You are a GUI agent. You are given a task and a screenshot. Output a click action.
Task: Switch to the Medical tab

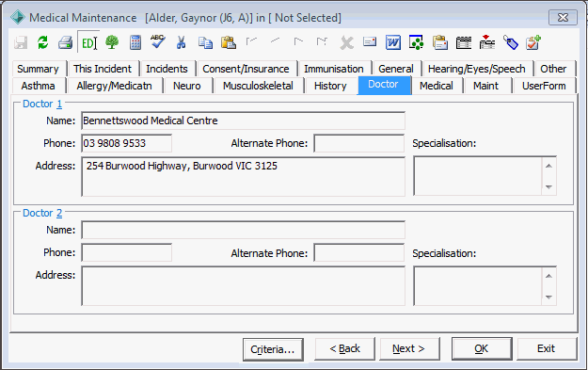[437, 86]
